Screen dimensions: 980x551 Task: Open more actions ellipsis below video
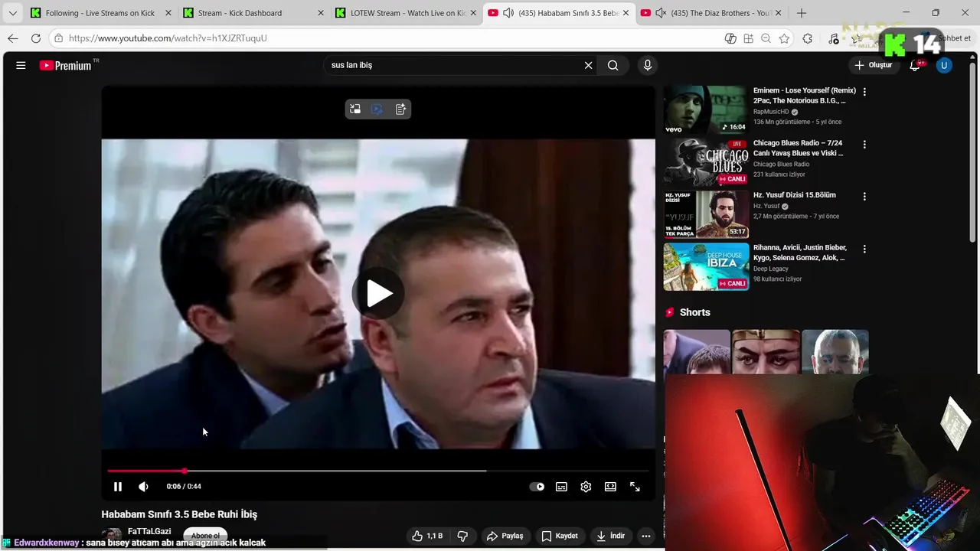[x=646, y=536]
